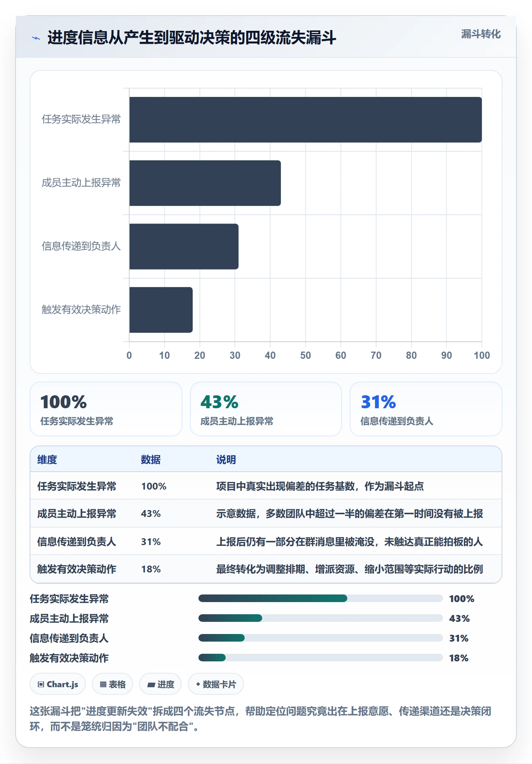
Task: Click progress label 触发有效决策动作 above the chips
Action: tap(69, 658)
